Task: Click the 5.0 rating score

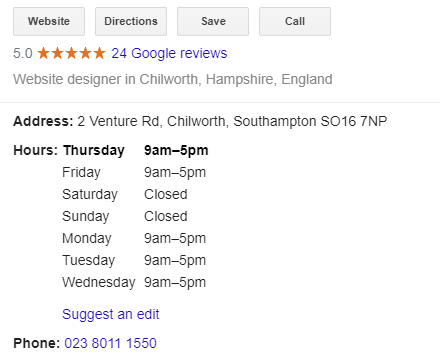Action: pos(23,53)
